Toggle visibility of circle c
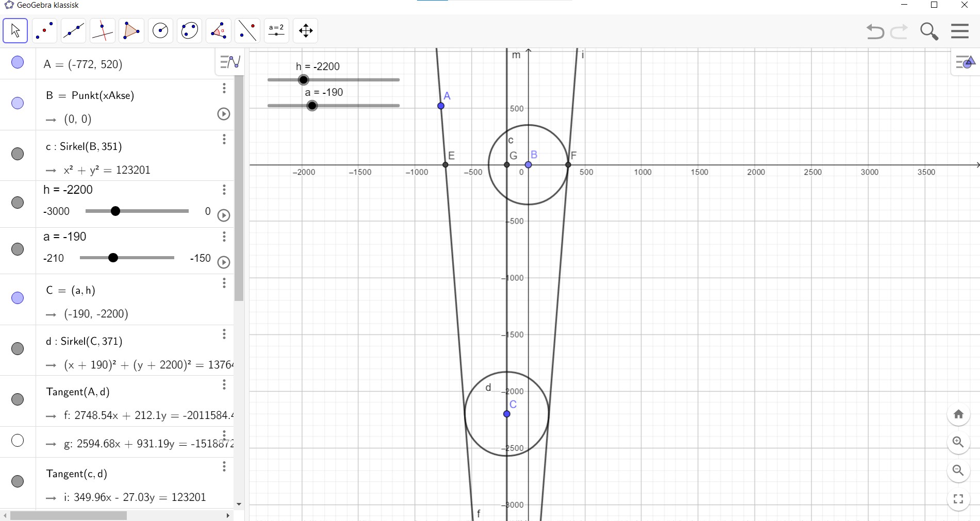Viewport: 980px width, 521px height. tap(18, 154)
